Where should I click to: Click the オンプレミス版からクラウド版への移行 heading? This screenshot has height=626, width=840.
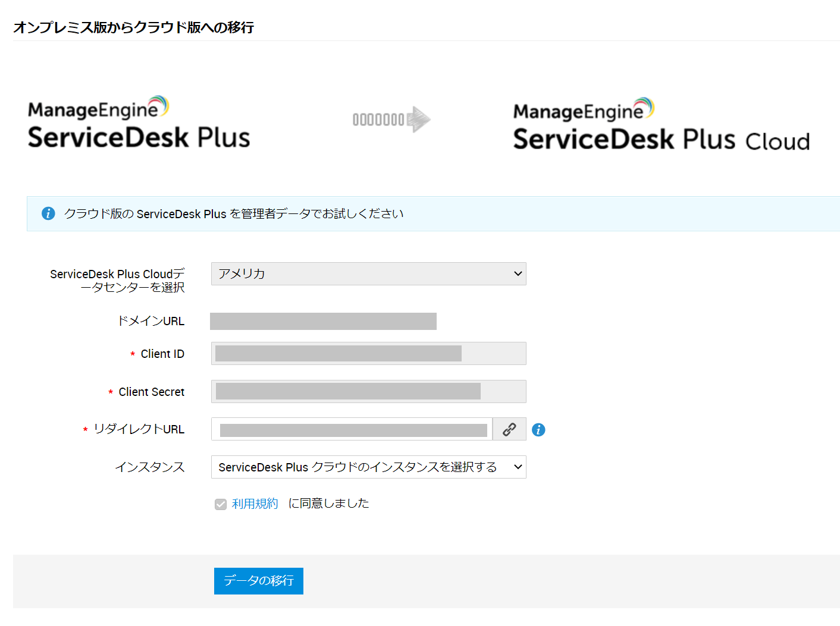tap(134, 27)
